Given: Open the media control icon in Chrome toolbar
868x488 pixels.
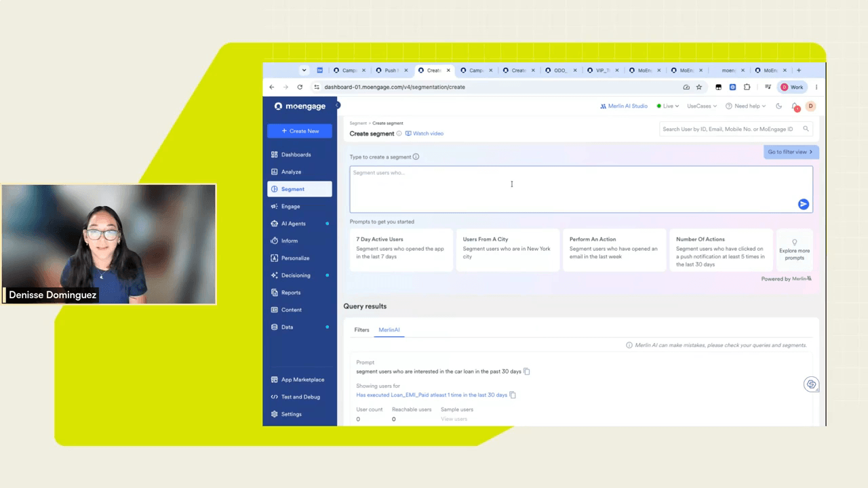Looking at the screenshot, I should point(768,87).
